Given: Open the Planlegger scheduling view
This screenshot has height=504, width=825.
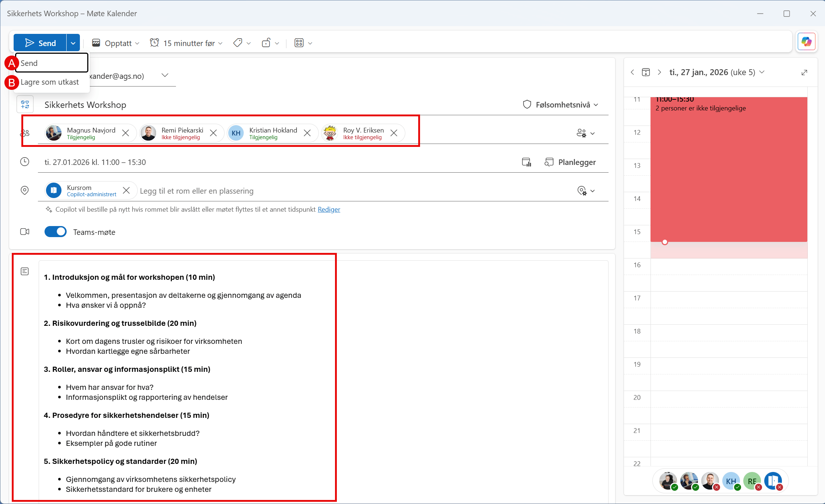Looking at the screenshot, I should (570, 162).
